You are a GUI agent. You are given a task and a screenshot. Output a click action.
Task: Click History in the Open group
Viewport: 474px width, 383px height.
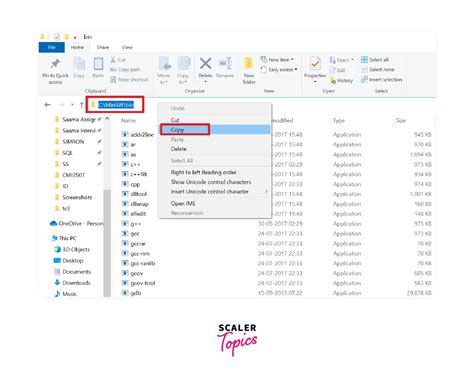341,80
